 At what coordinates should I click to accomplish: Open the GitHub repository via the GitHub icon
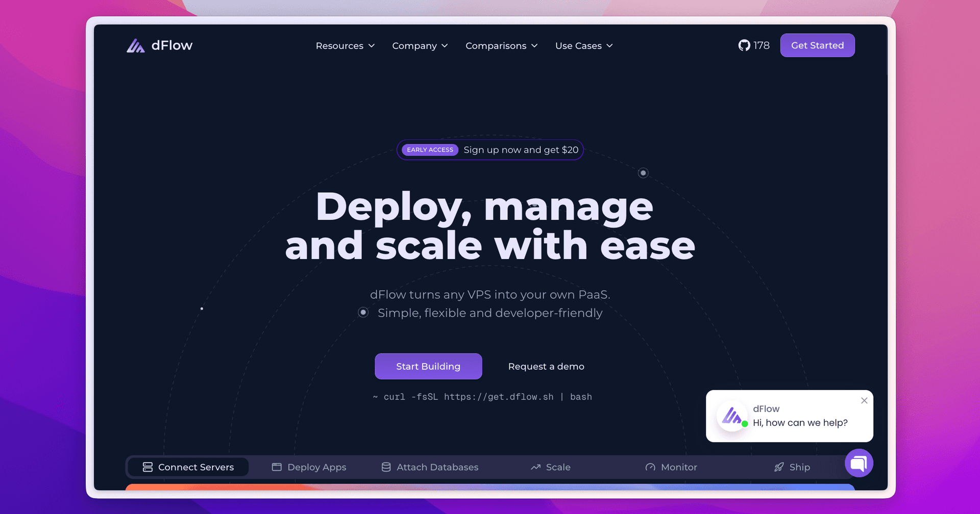tap(745, 45)
